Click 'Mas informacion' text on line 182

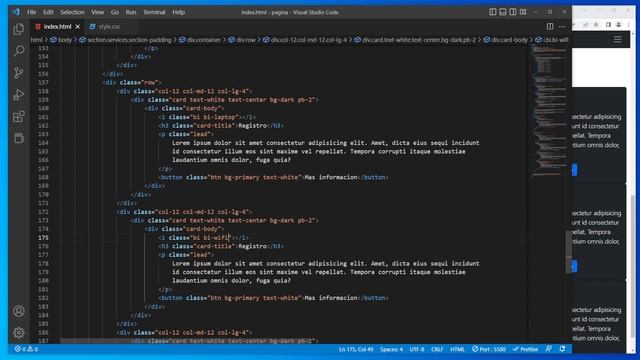pos(331,298)
